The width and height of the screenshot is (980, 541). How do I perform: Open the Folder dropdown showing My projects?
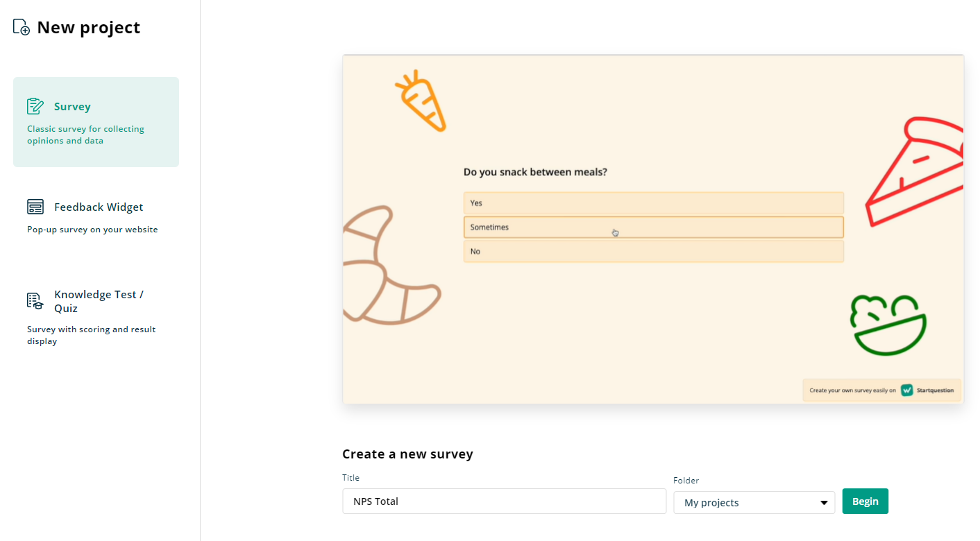[x=746, y=503]
